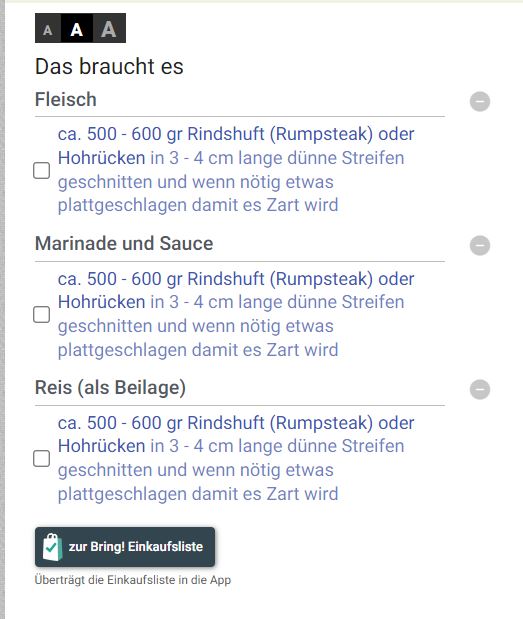This screenshot has width=523, height=619.
Task: Collapse the Marinade und Sauce section
Action: tap(480, 246)
